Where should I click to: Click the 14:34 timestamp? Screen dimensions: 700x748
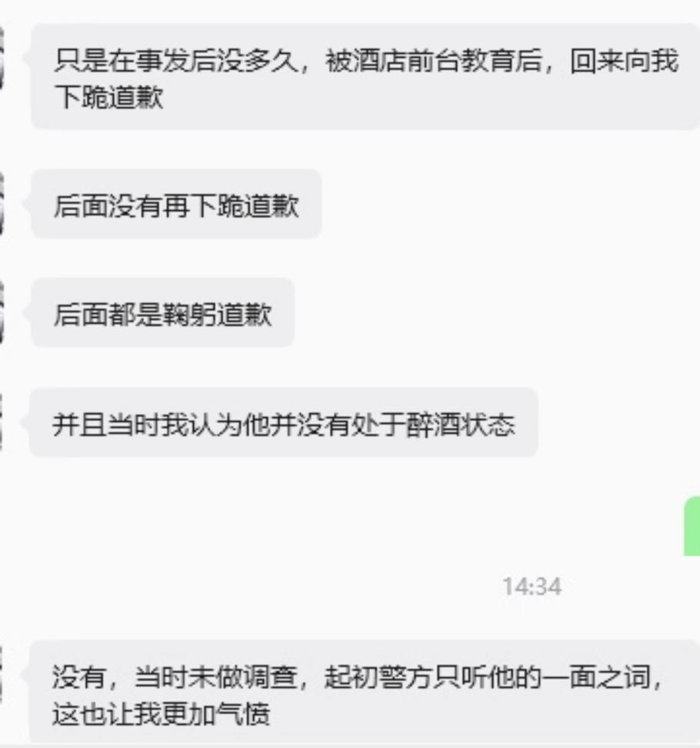(532, 586)
